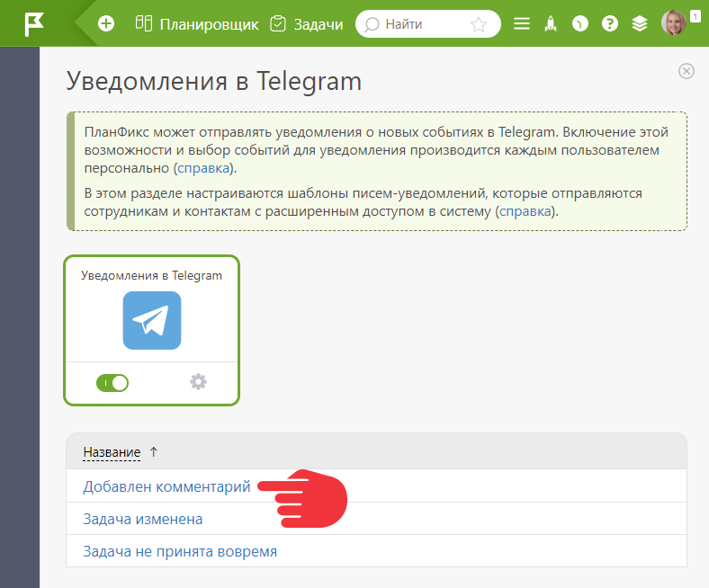
Task: Click the favorites star in search box
Action: (x=479, y=24)
